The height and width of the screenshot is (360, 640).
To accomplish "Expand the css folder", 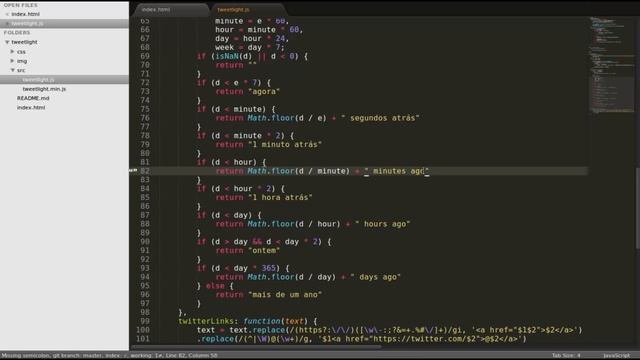I will 12,52.
